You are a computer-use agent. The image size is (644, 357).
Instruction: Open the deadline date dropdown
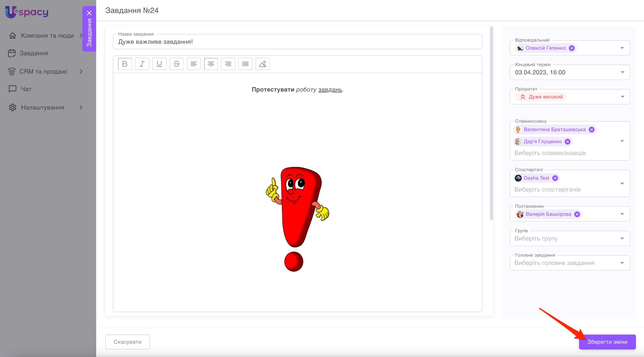(x=622, y=72)
